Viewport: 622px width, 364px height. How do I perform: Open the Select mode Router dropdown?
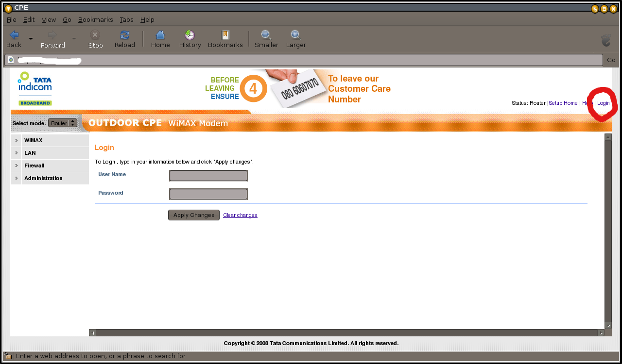(63, 123)
